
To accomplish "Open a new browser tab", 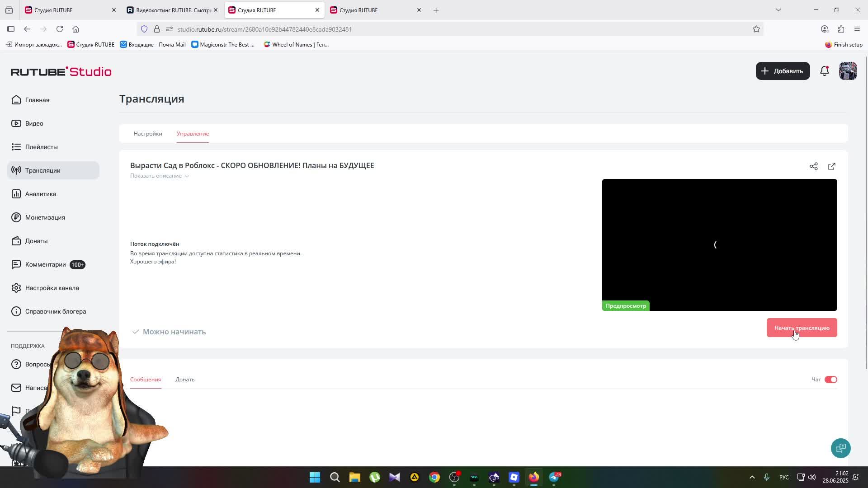I will tap(436, 10).
